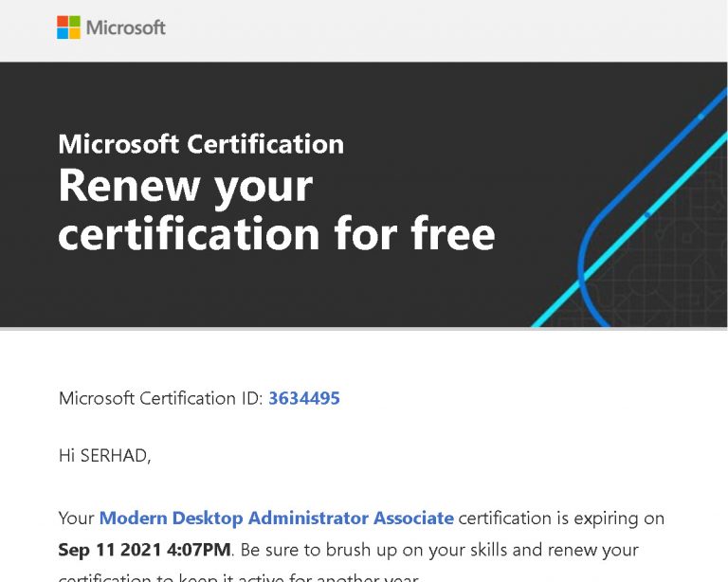
Task: Click "certification is expiring on" text
Action: point(561,518)
